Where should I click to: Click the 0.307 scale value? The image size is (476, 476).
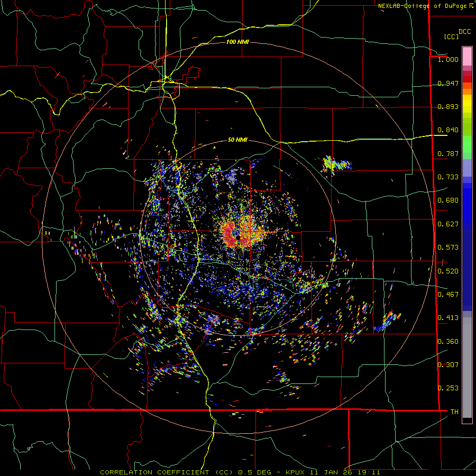point(448,365)
